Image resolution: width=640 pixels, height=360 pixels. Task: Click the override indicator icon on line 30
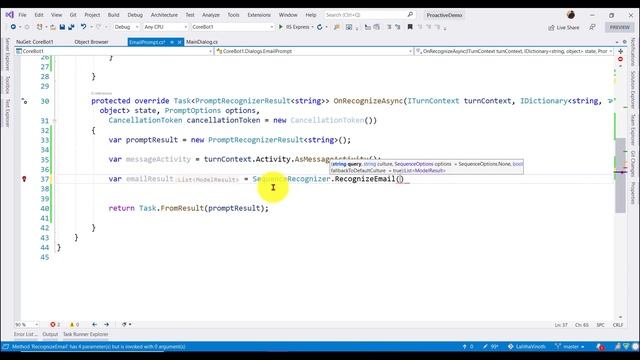[x=24, y=101]
